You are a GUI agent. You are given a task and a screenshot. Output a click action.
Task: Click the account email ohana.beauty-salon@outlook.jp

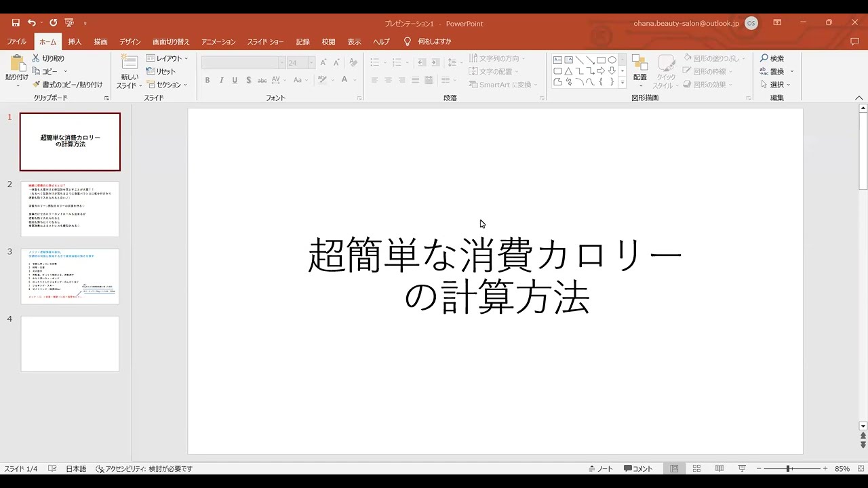(x=686, y=23)
